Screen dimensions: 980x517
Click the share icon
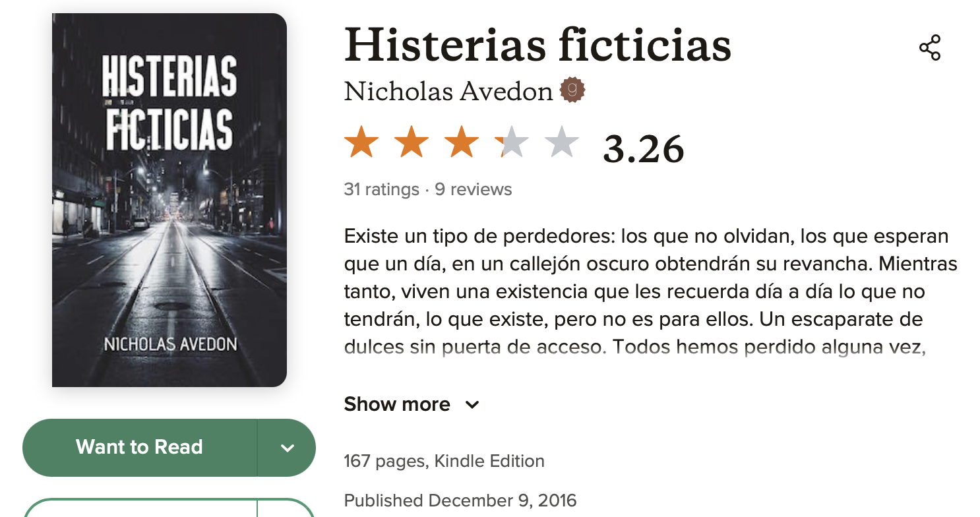click(930, 48)
